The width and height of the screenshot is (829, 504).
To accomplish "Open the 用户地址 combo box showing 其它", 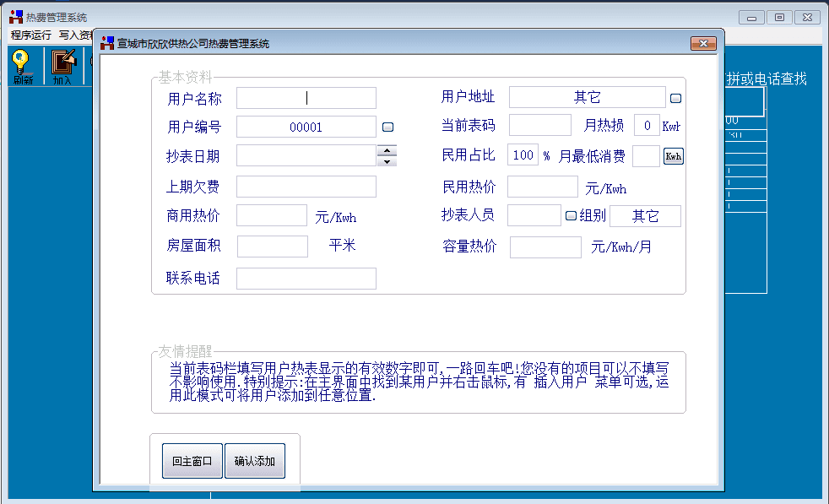I will point(587,98).
